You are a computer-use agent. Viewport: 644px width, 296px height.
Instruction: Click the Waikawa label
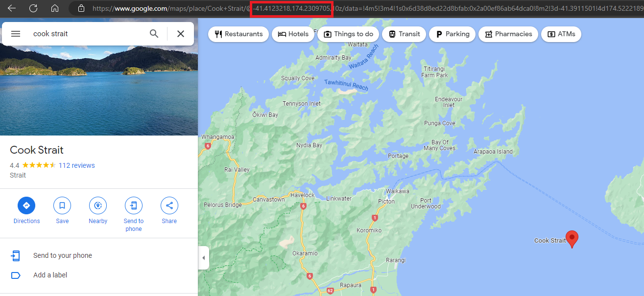[397, 191]
